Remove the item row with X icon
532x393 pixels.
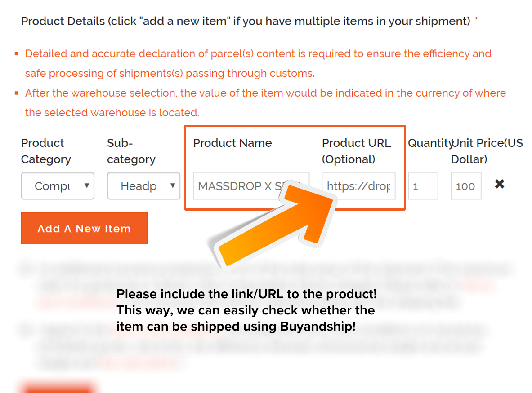click(500, 184)
